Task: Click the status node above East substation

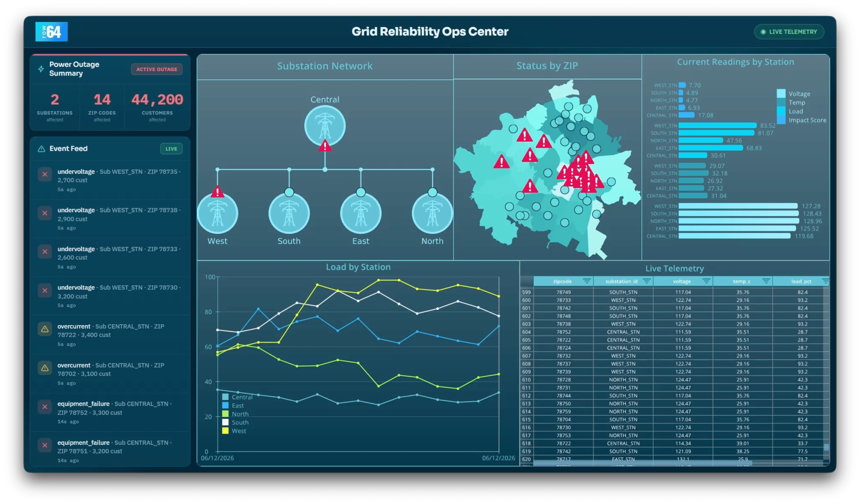Action: tap(361, 192)
